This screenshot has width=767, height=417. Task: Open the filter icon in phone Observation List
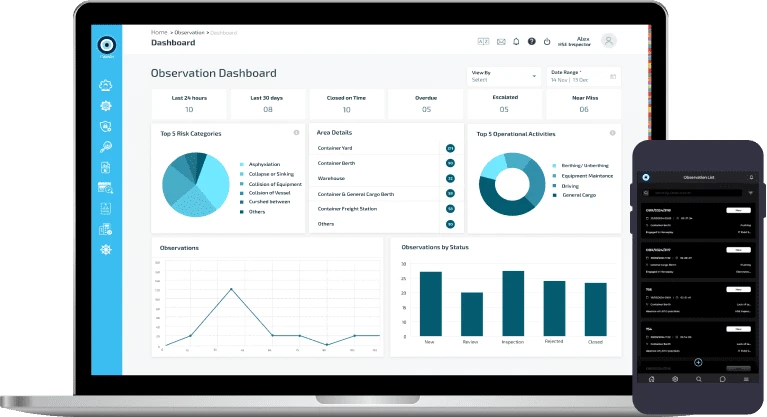point(750,193)
